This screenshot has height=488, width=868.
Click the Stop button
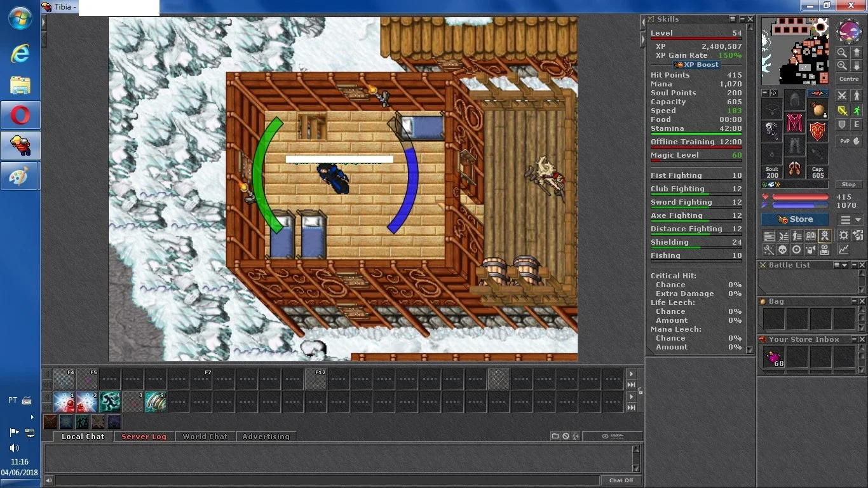849,184
